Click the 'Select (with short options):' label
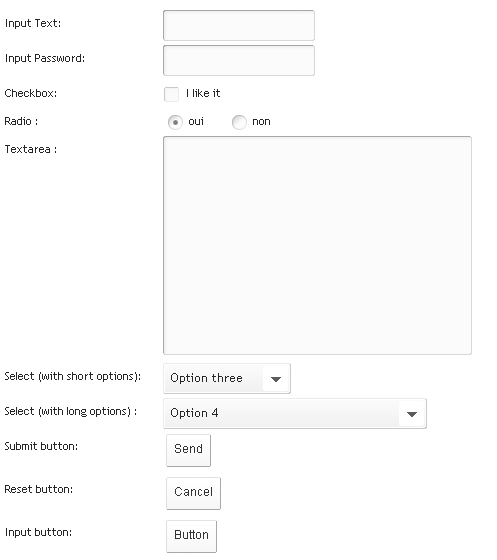The height and width of the screenshot is (560, 497). pyautogui.click(x=72, y=376)
